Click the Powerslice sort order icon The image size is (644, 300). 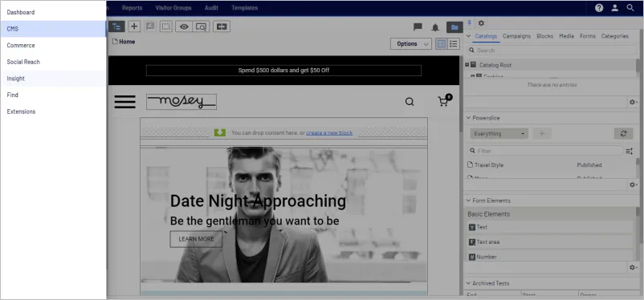tap(630, 152)
